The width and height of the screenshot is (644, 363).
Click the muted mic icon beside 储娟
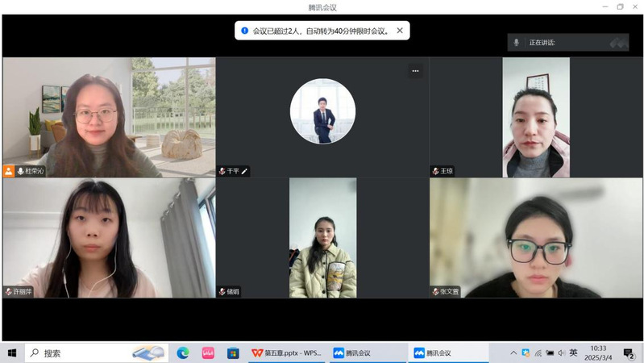[222, 291]
